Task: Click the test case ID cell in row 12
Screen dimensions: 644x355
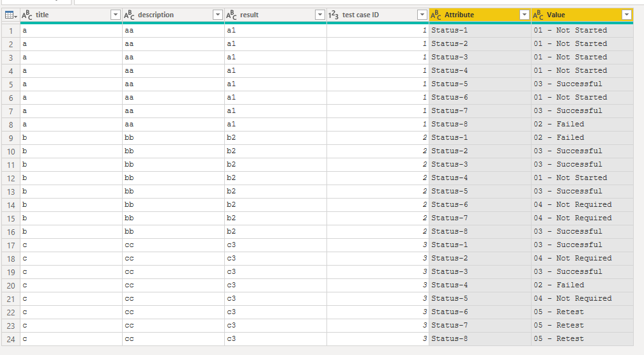Action: click(378, 177)
